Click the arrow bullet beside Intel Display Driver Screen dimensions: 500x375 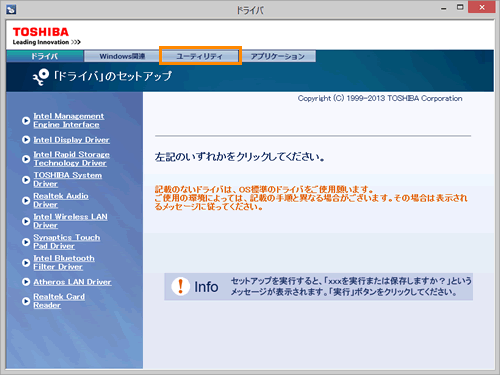26,140
